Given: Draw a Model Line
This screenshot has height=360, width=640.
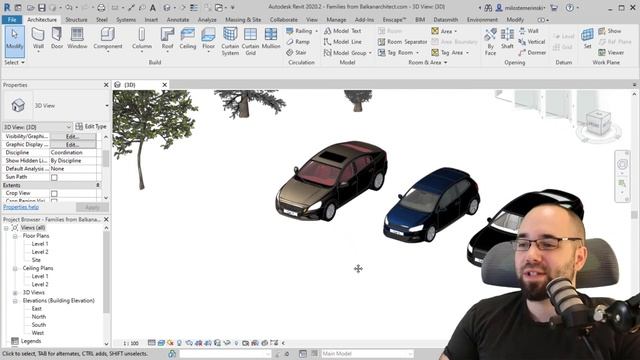Looking at the screenshot, I should pyautogui.click(x=342, y=42).
